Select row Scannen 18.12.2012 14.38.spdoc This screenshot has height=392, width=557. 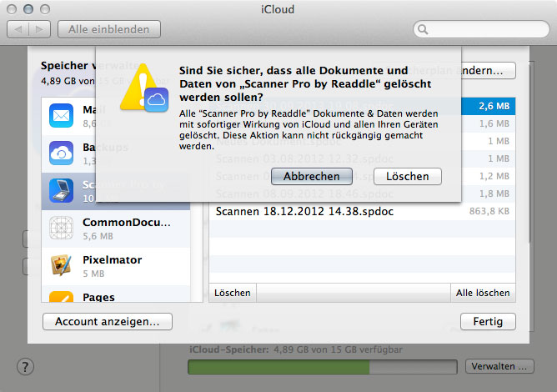tap(363, 212)
